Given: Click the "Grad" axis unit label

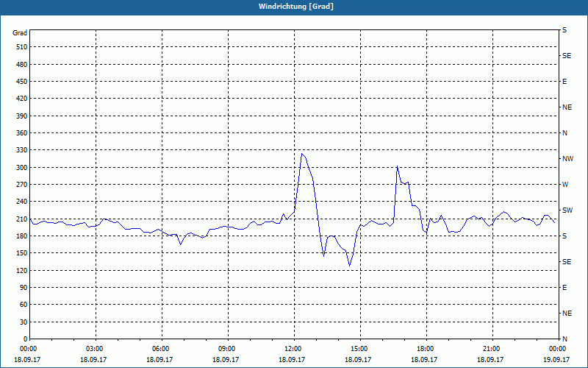Looking at the screenshot, I should 20,33.
